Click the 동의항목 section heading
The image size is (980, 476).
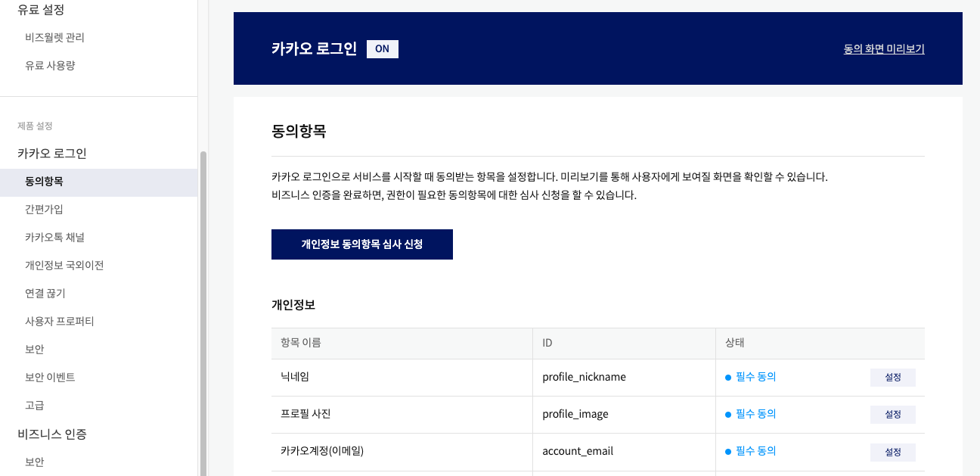point(299,131)
